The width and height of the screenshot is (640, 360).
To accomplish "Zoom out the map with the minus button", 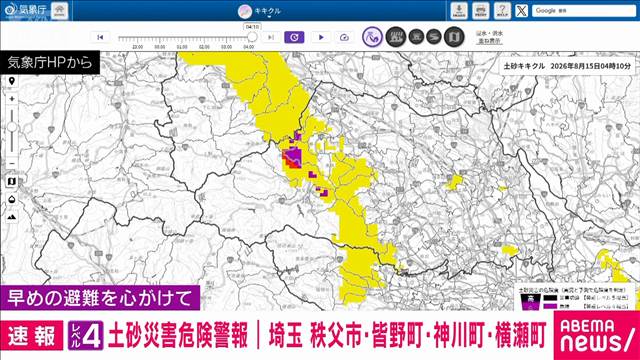I will pos(12,163).
